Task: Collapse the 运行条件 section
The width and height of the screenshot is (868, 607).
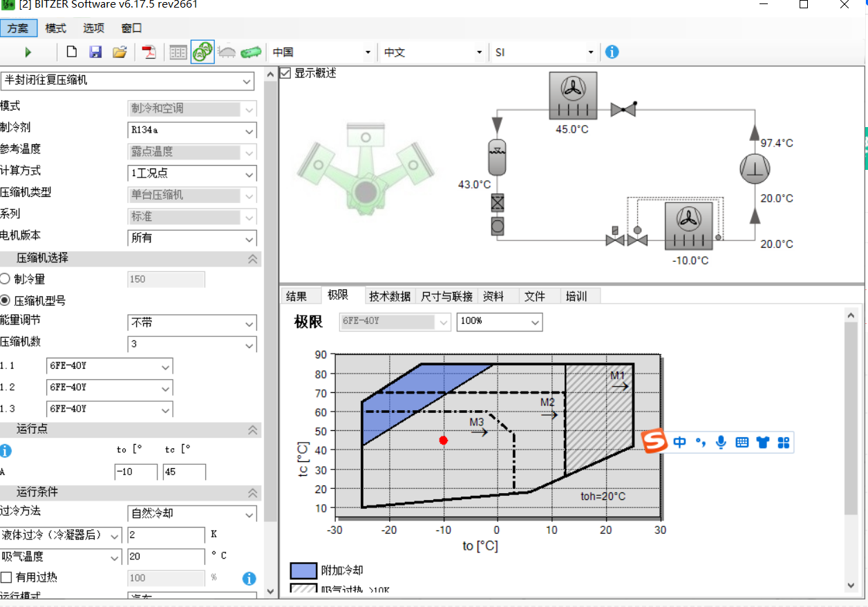Action: (253, 493)
